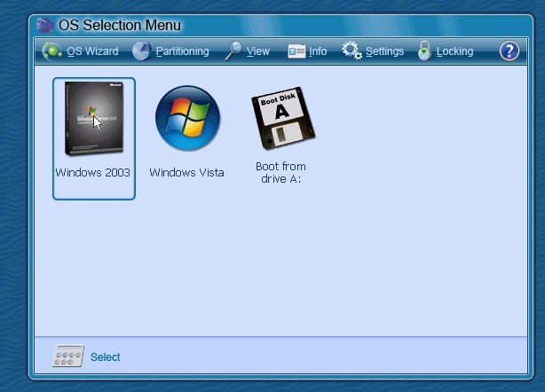Open the Partitioning menu label
The height and width of the screenshot is (392, 545).
coord(183,51)
